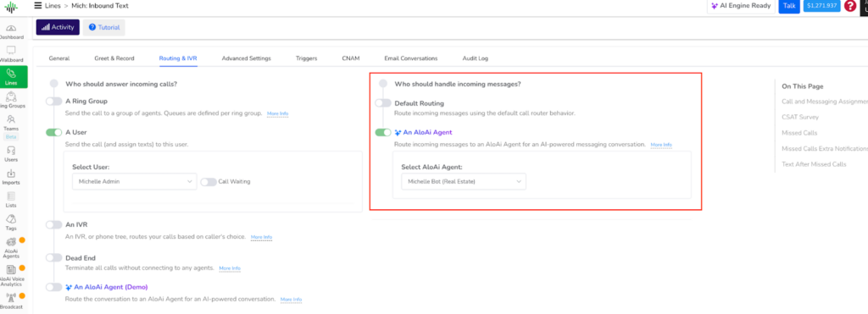Click the Aloware logo icon
Screen dimensions: 868x314
(11, 8)
